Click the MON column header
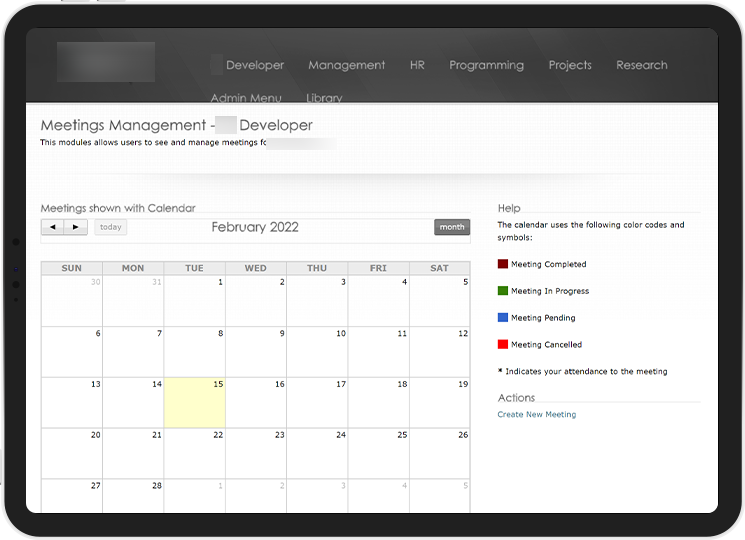The image size is (745, 540). (133, 268)
